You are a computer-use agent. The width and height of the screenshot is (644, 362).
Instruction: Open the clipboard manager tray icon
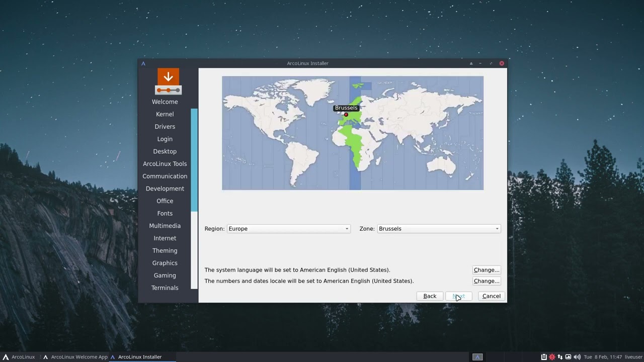click(544, 357)
